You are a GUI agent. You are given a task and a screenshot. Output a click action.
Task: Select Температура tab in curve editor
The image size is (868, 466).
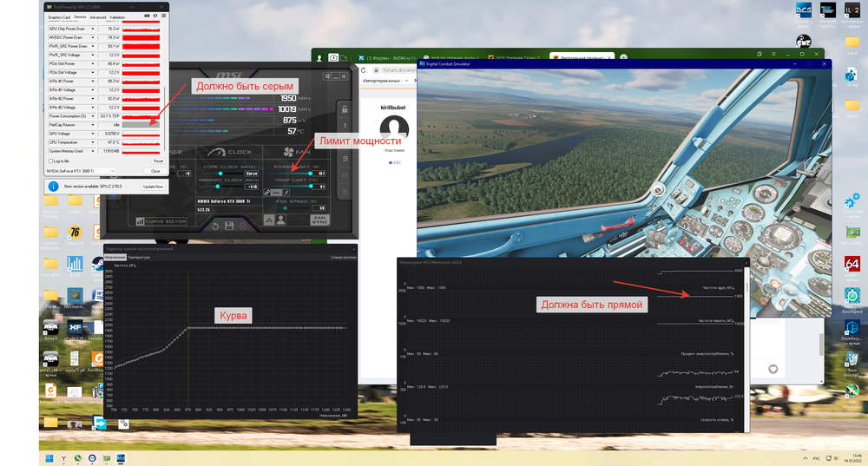[138, 258]
